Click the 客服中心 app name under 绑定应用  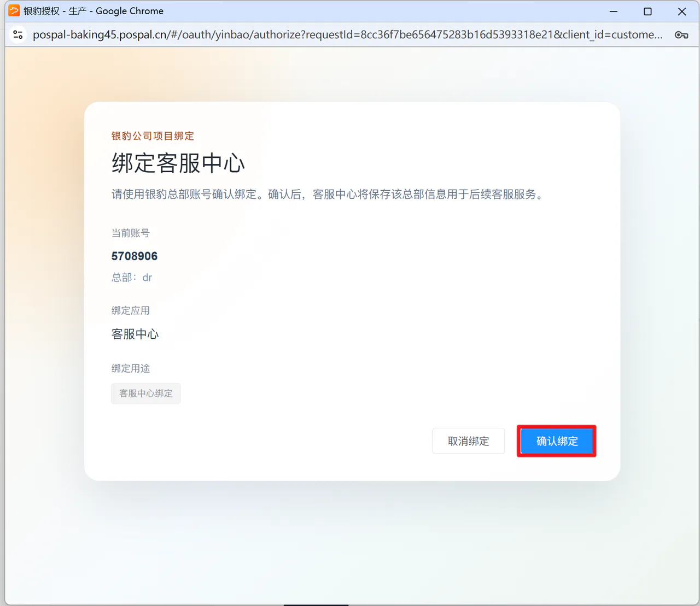point(135,334)
